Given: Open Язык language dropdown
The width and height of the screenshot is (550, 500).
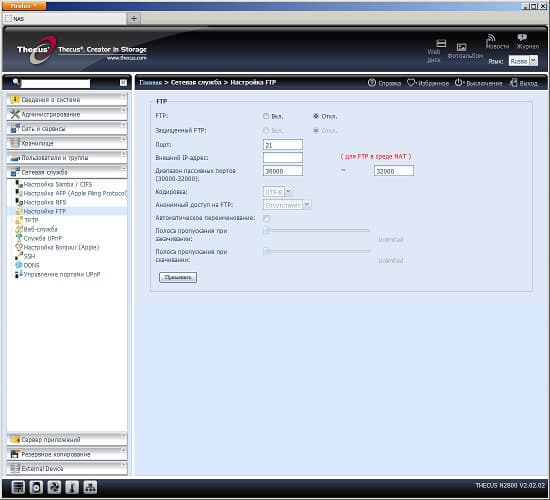Looking at the screenshot, I should 523,61.
